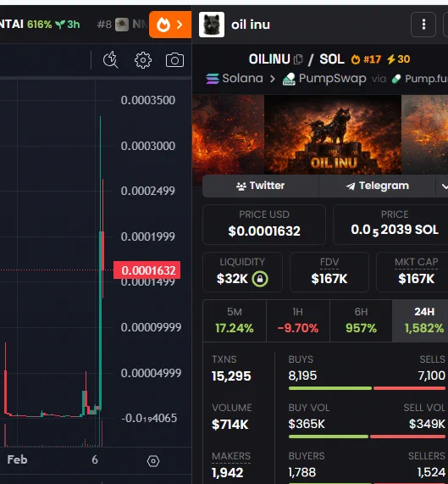Screen dimensions: 448x484
Task: Click the buys versus sells ratio bar
Action: 367,388
